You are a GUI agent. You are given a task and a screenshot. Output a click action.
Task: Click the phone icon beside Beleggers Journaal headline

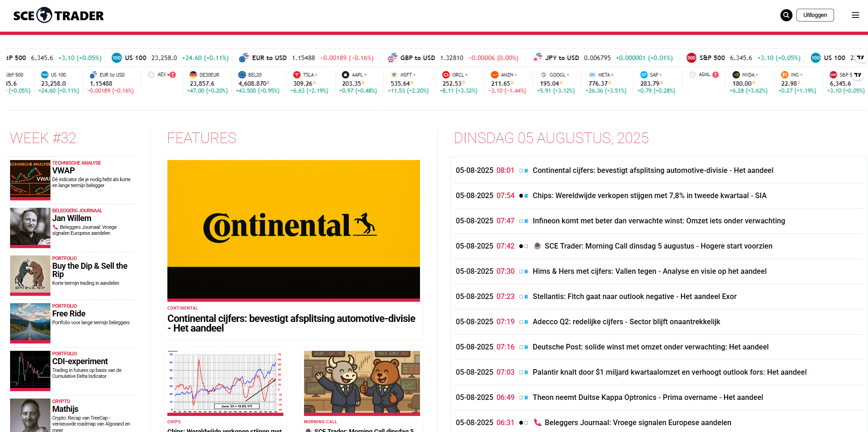538,422
